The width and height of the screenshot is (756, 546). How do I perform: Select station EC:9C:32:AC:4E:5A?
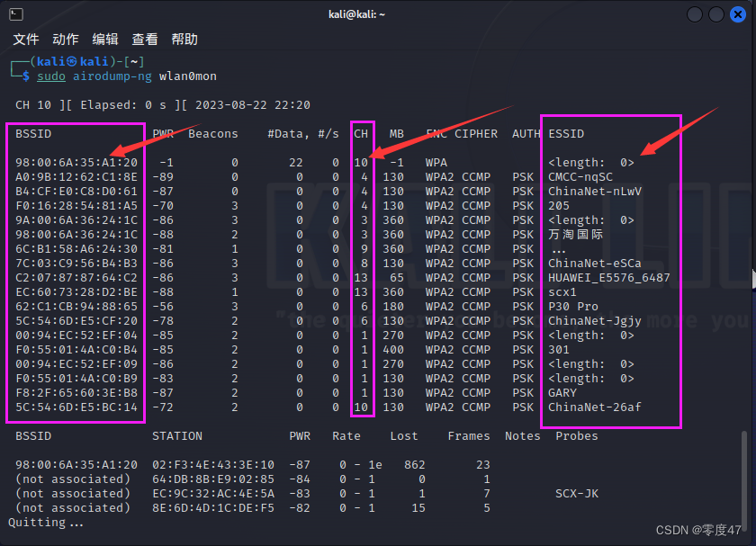pos(213,494)
